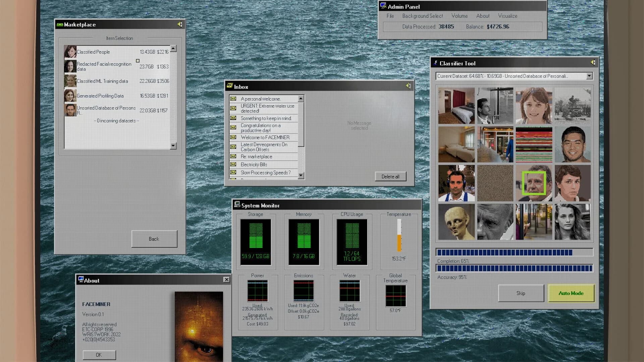Mute the Marketplace window speaker icon

tap(180, 24)
